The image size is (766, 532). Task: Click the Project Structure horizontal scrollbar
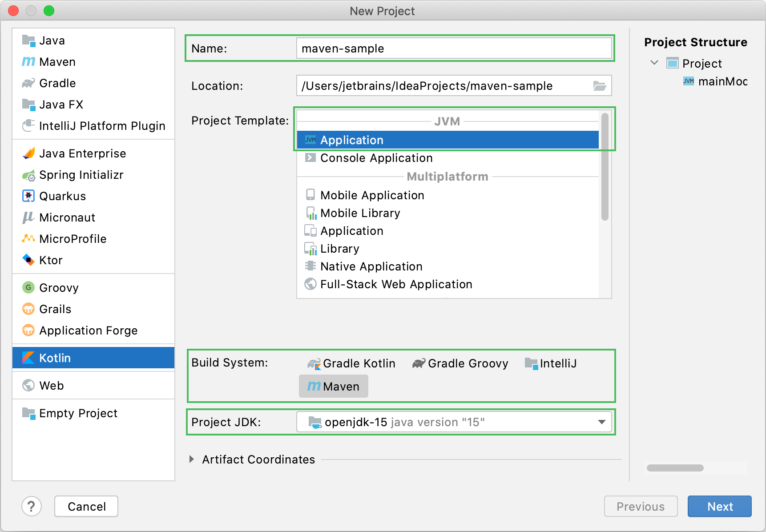675,468
